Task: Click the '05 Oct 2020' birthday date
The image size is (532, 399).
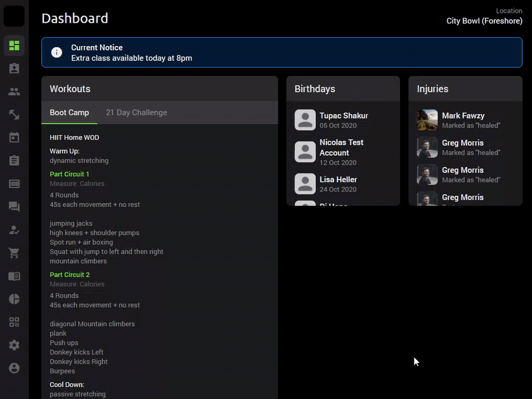Action: [x=338, y=126]
